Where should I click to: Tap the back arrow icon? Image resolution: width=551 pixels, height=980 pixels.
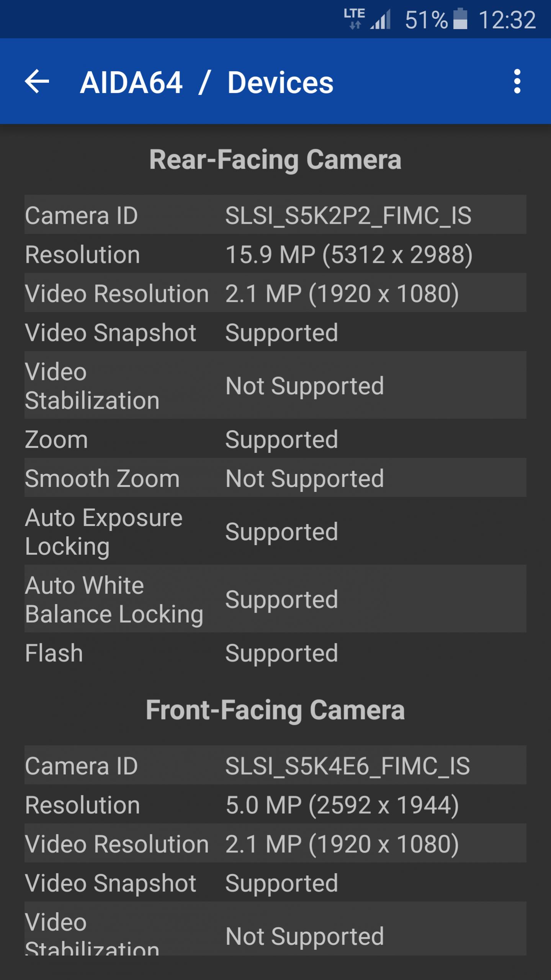(x=37, y=81)
